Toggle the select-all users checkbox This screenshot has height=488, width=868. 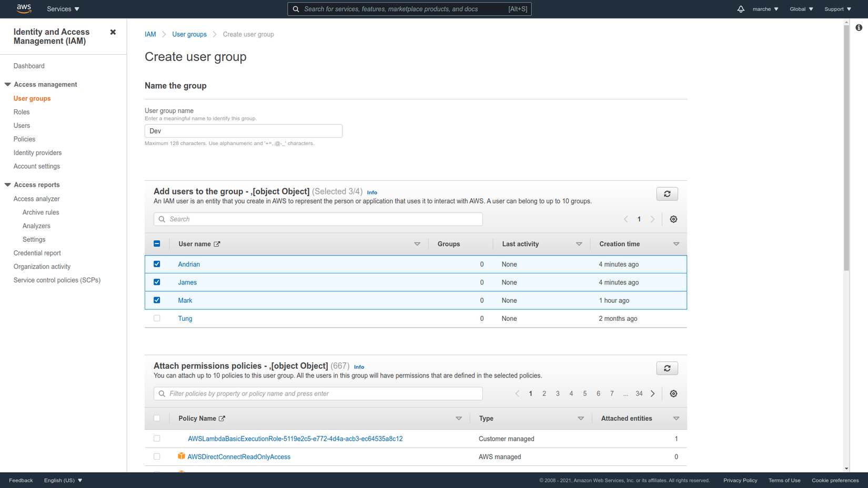click(157, 243)
